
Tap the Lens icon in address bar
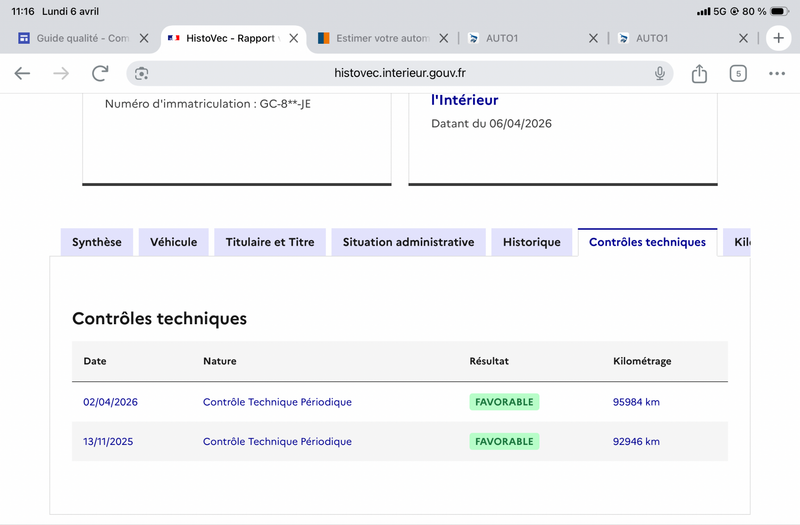click(x=142, y=73)
